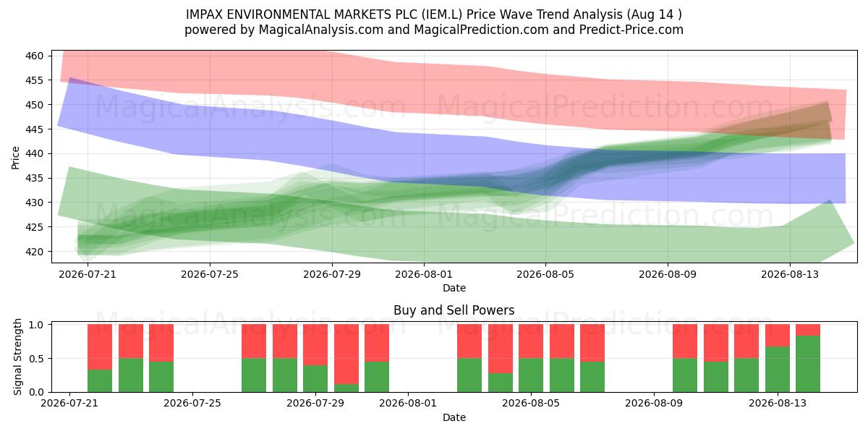Click the 2026-08-13 date tick on the power chart
Screen dimensions: 868x434
click(x=778, y=404)
